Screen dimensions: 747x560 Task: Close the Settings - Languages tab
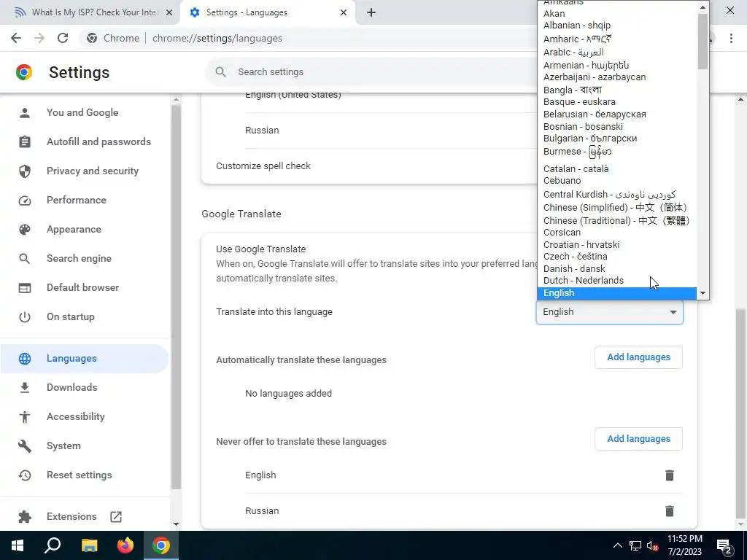(x=344, y=12)
